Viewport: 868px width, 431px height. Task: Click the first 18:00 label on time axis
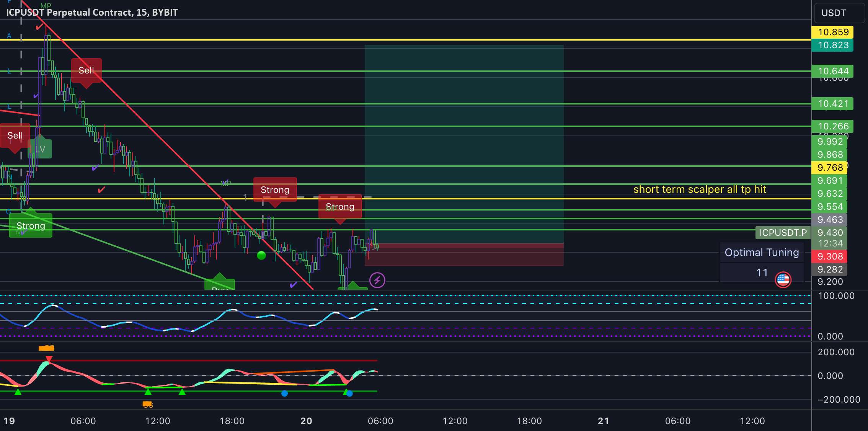click(x=232, y=421)
